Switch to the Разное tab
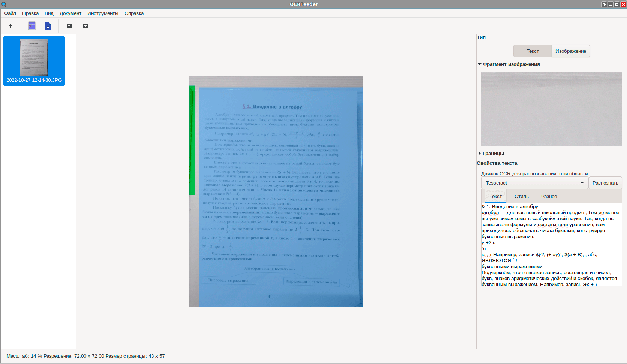Screen dimensions: 627x364 pyautogui.click(x=549, y=197)
